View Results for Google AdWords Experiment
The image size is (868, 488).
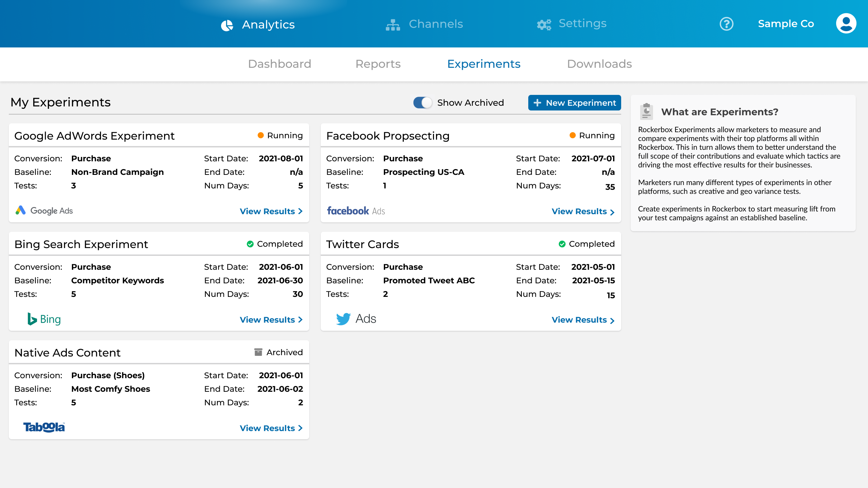coord(271,211)
